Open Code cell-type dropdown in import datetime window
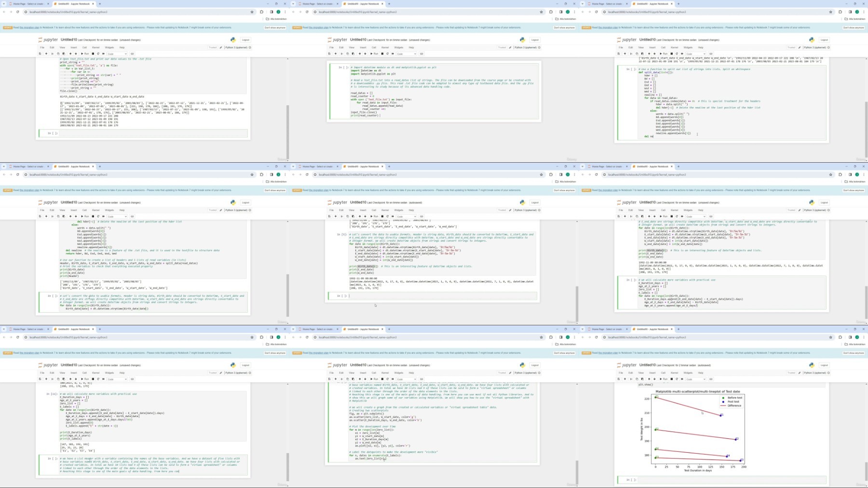This screenshot has height=488, width=868. (x=407, y=54)
